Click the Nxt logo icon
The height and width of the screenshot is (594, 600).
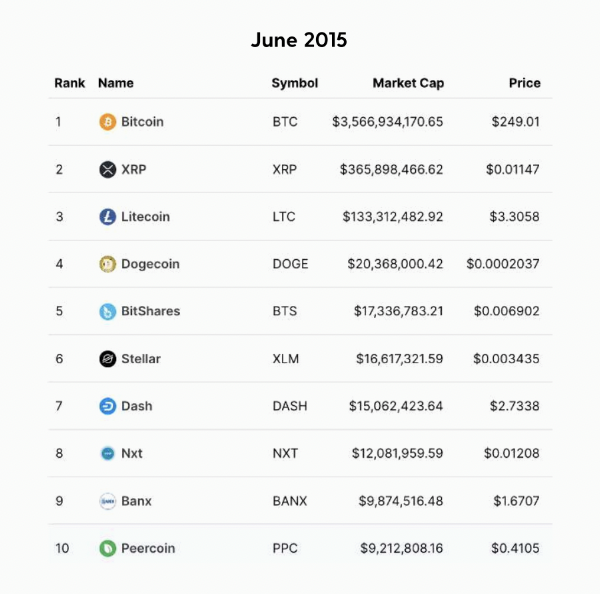click(x=108, y=454)
